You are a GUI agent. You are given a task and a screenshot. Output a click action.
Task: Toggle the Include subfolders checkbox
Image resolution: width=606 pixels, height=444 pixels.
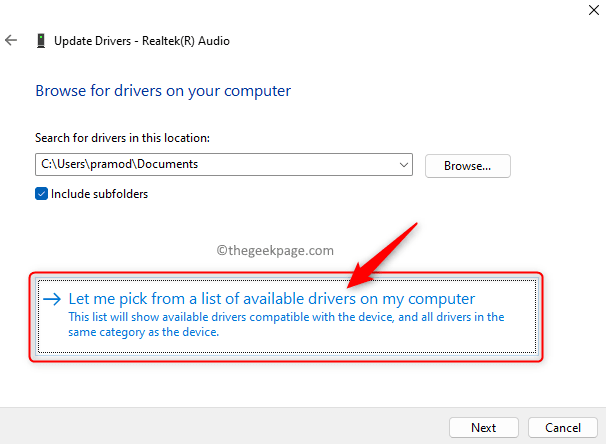coord(41,194)
